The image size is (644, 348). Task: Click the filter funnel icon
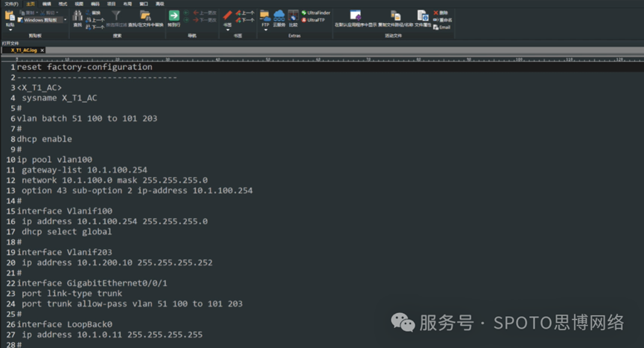click(x=116, y=16)
